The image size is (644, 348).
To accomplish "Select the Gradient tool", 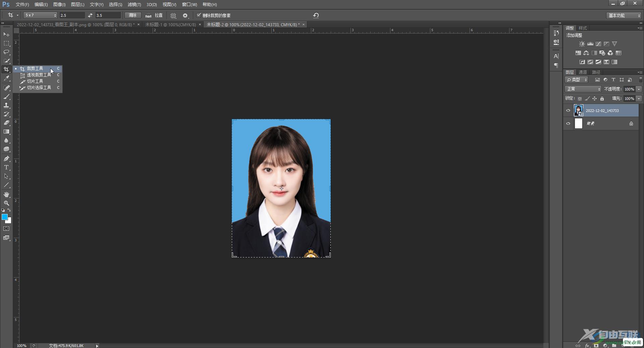I will 6,132.
